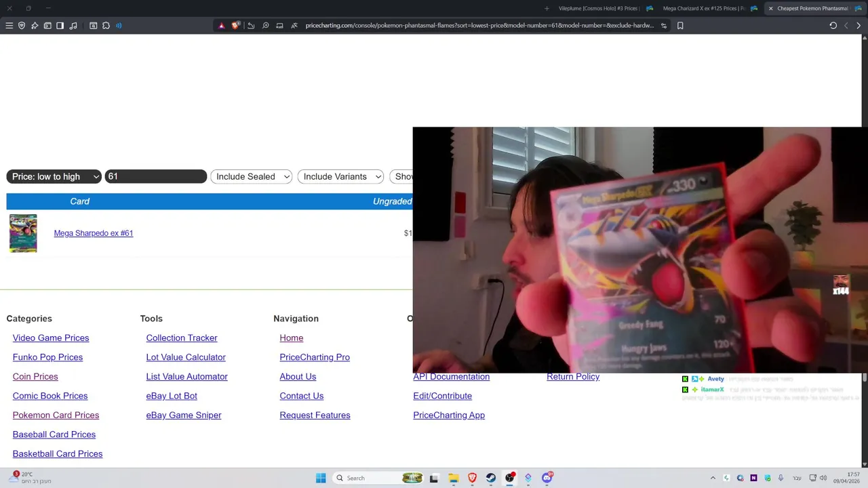Click the cast/picture-in-picture icon in address bar
868x488 pixels.
279,26
